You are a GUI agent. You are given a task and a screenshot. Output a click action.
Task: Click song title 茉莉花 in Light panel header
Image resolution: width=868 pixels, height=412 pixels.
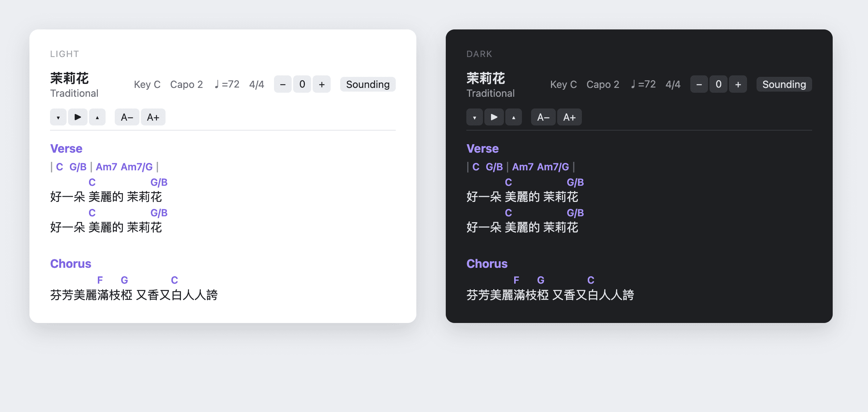70,78
